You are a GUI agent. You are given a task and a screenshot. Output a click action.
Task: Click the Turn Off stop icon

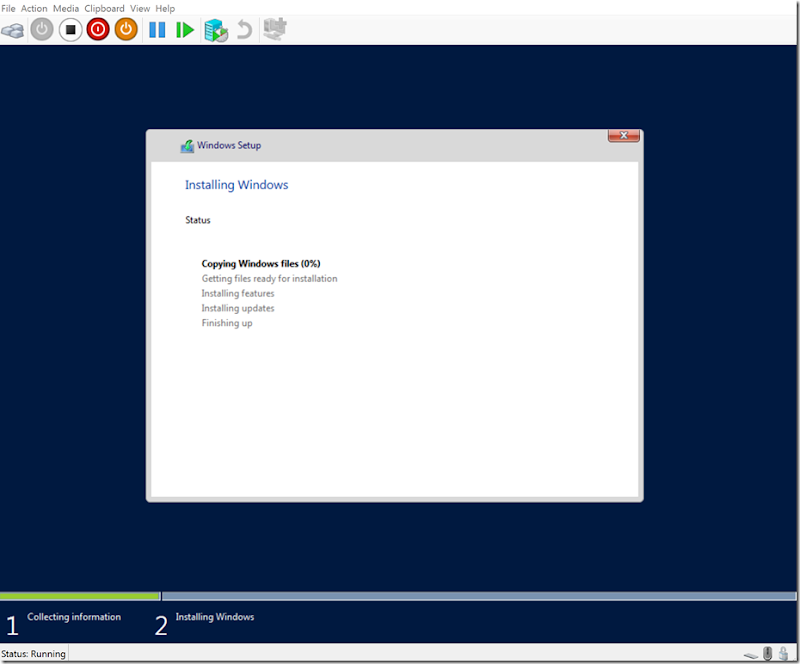70,30
